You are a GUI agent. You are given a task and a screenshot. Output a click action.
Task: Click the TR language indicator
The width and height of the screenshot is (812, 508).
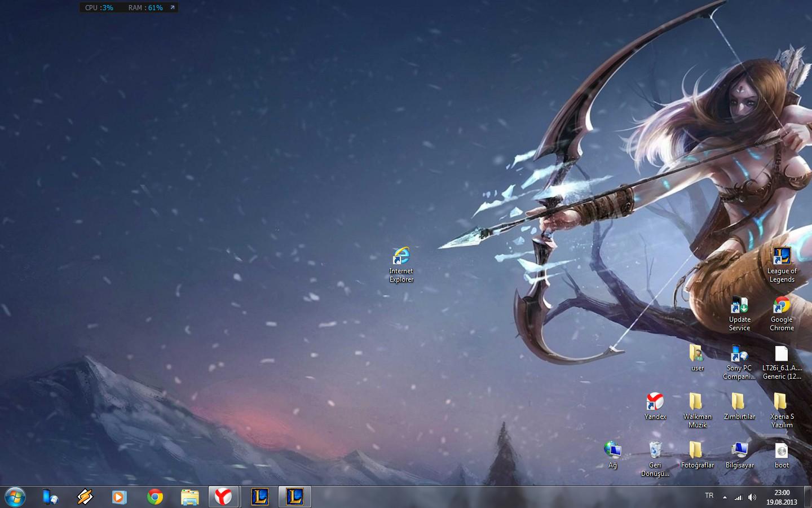pyautogui.click(x=709, y=496)
